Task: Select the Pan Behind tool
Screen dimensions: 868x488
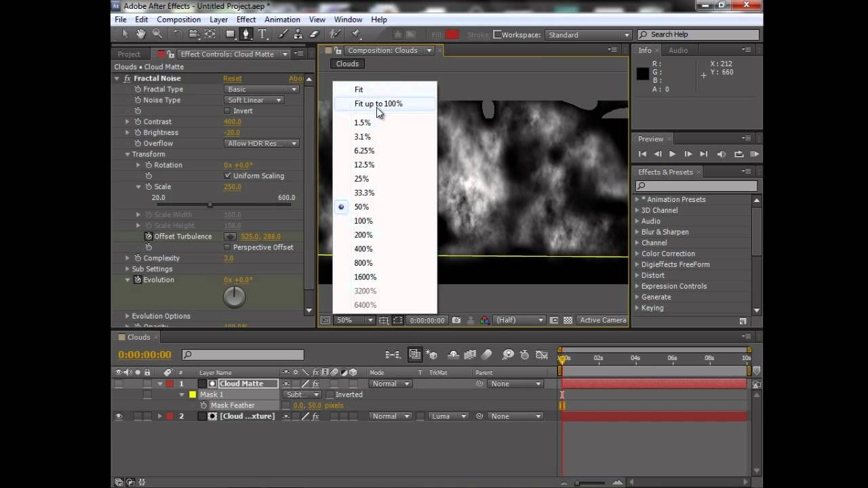Action: (x=210, y=34)
